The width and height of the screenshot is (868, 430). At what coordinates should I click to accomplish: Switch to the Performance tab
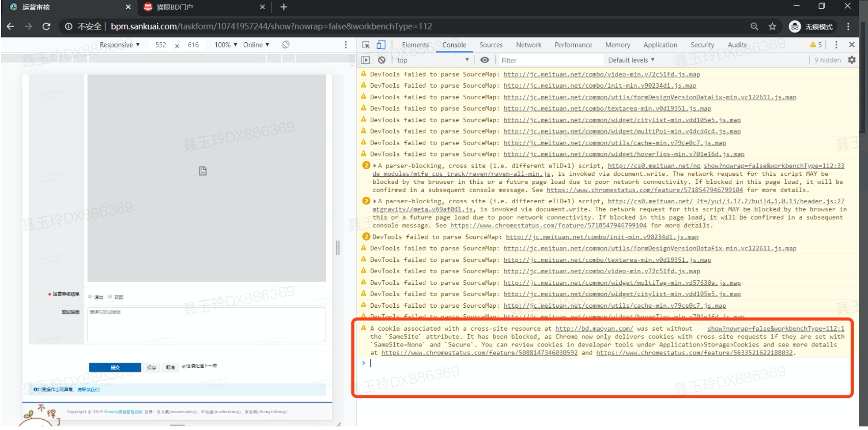pyautogui.click(x=573, y=45)
